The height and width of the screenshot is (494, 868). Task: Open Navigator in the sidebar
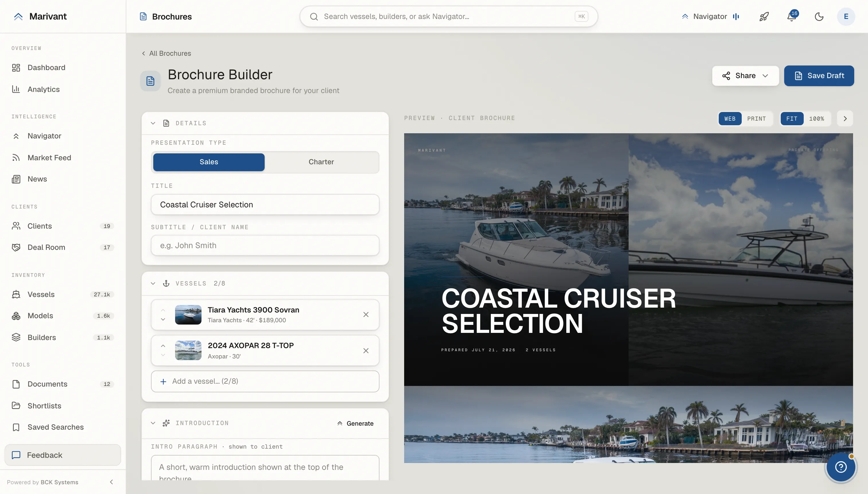coord(63,136)
